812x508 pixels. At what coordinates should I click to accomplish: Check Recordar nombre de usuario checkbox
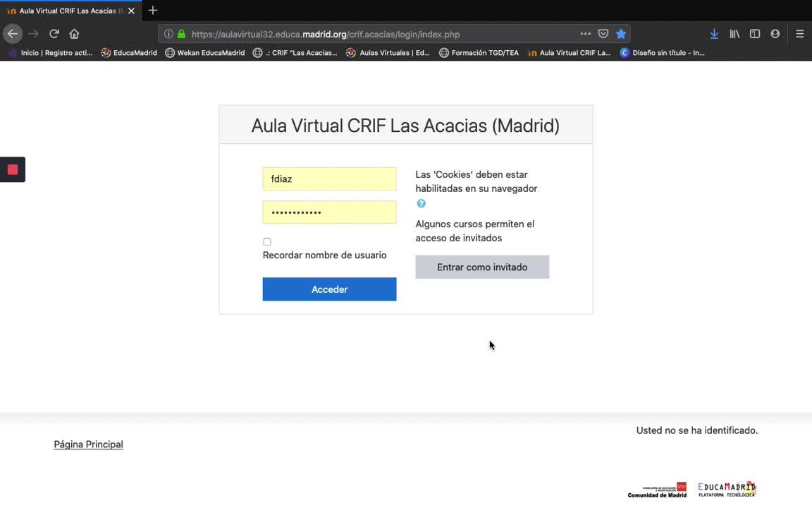click(266, 241)
